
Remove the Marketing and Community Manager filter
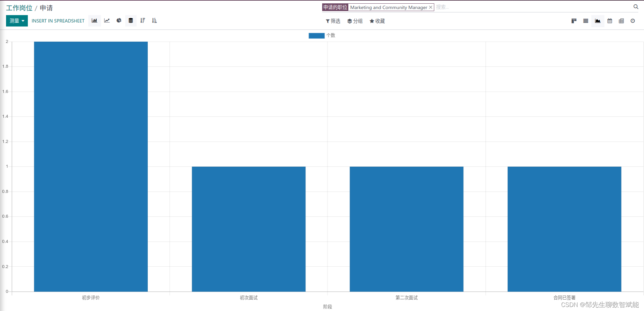coord(431,7)
